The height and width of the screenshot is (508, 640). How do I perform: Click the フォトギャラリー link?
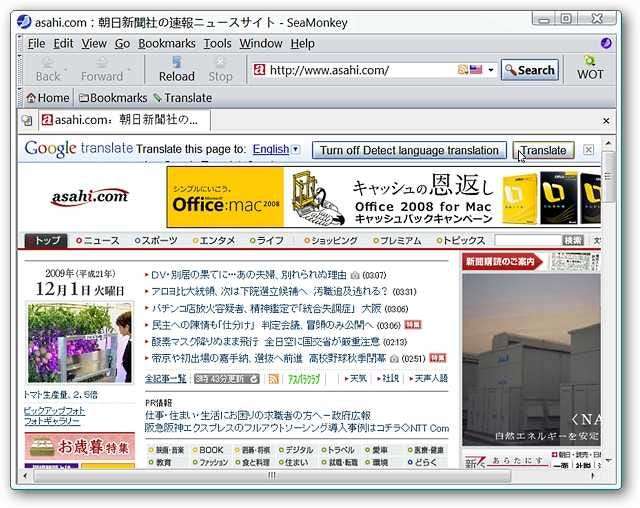[x=51, y=421]
